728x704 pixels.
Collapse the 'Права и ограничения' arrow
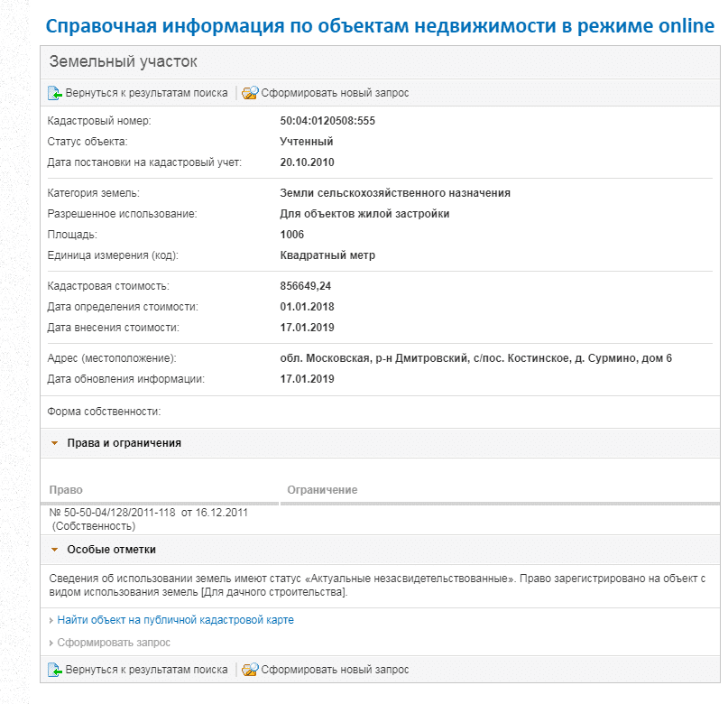pos(55,443)
